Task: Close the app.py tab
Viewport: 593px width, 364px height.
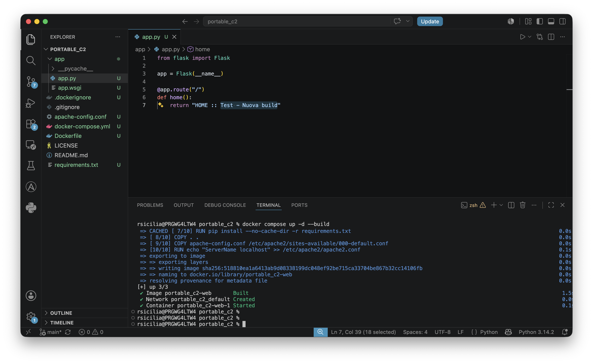Action: (174, 37)
